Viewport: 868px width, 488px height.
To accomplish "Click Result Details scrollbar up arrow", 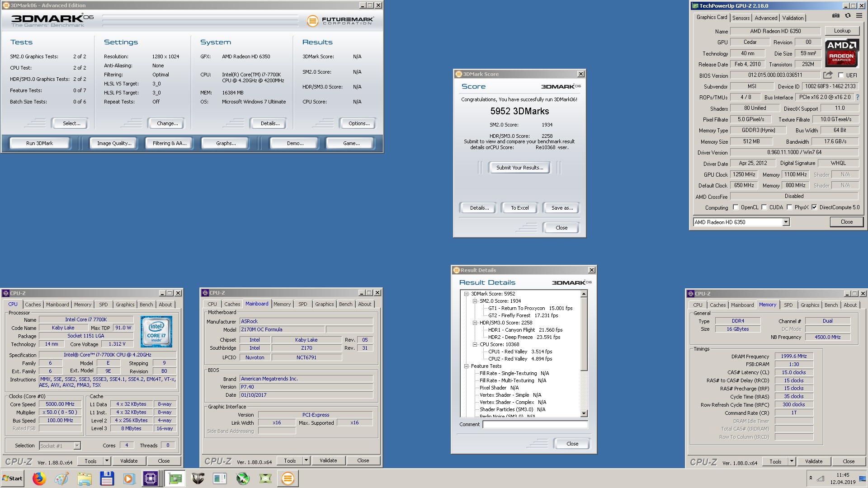I will tap(584, 294).
